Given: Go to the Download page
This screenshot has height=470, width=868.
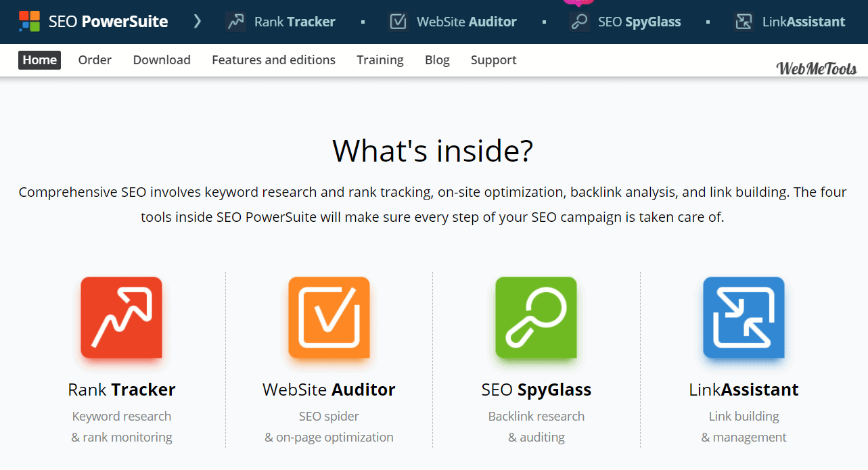Looking at the screenshot, I should (162, 60).
